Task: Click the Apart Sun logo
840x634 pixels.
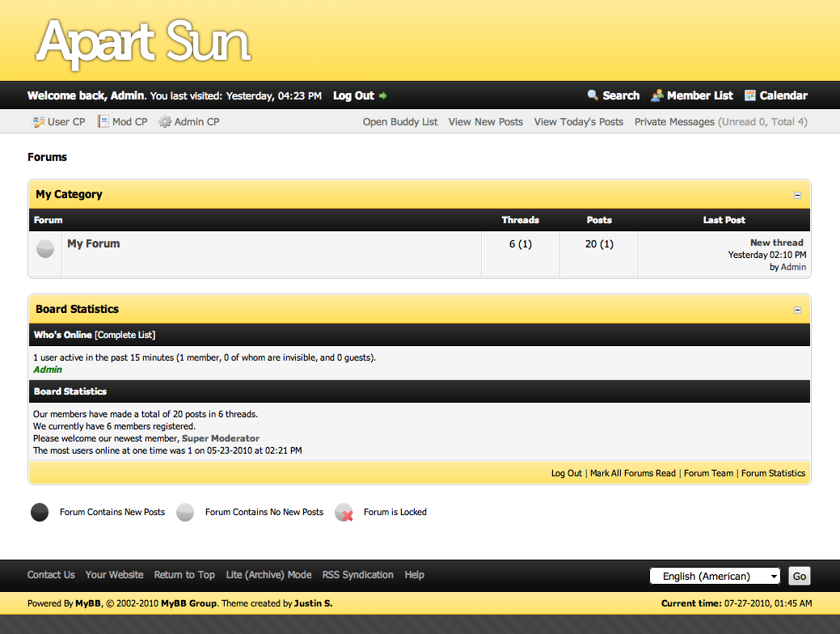Action: pyautogui.click(x=143, y=40)
